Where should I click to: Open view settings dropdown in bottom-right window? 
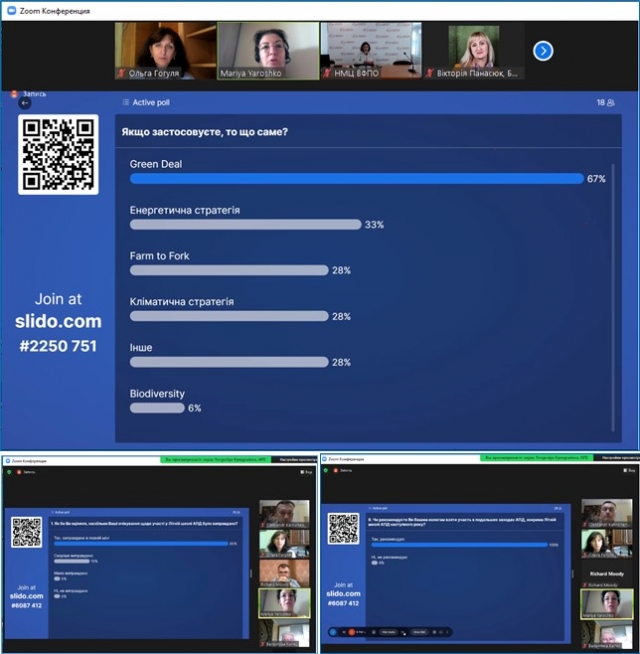[617, 458]
